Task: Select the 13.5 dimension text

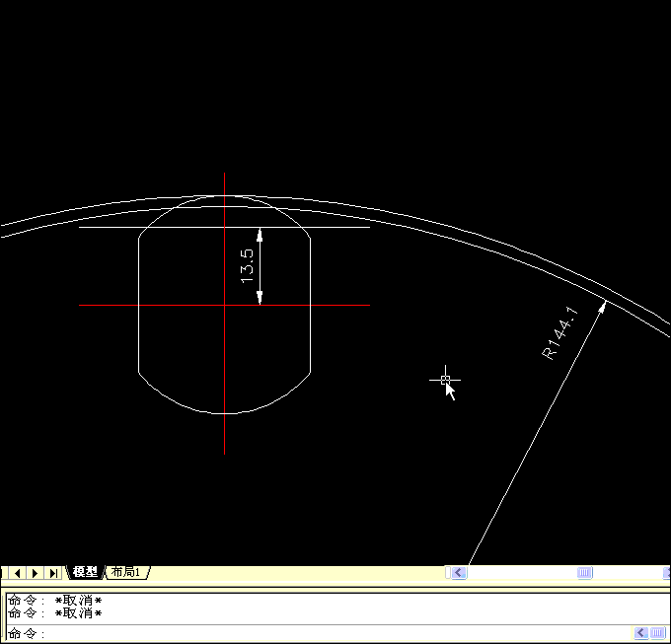Action: [247, 266]
